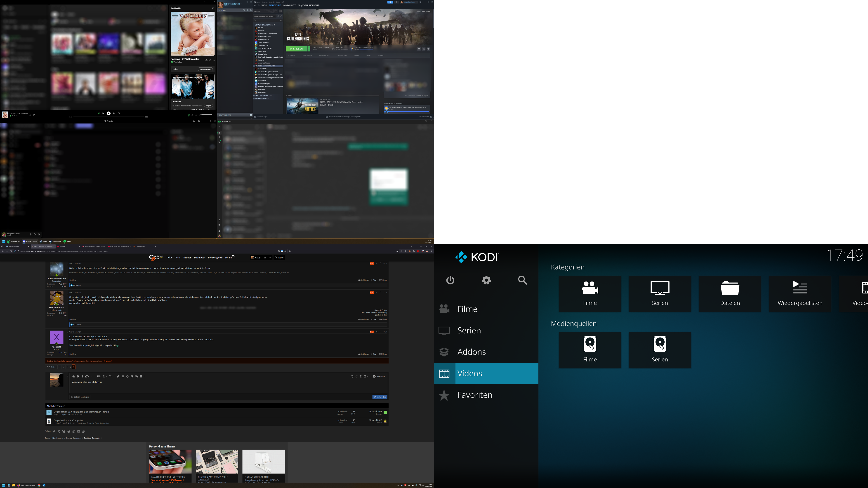Undo in forum reply editor
This screenshot has width=868, height=488.
pos(352,377)
